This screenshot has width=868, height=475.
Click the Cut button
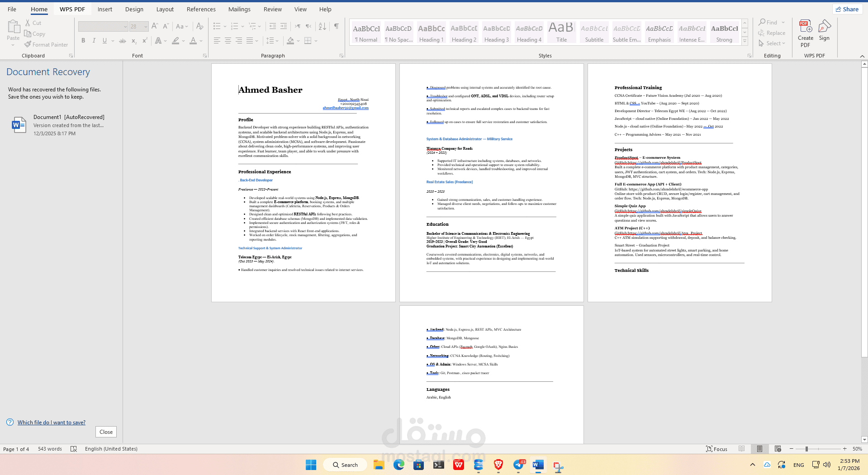pyautogui.click(x=33, y=23)
